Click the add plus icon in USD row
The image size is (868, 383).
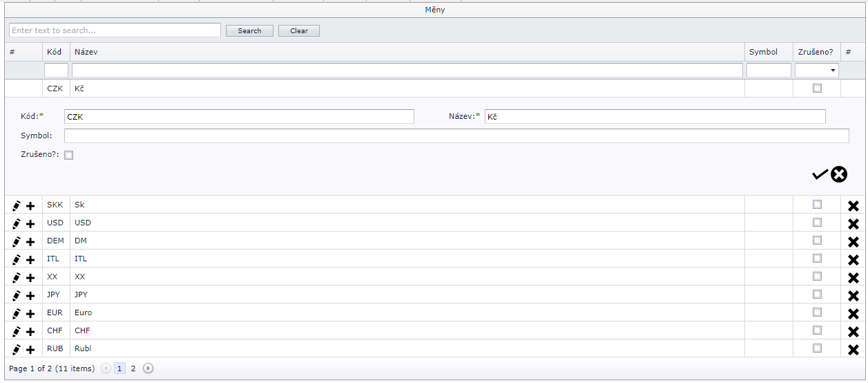pos(30,223)
